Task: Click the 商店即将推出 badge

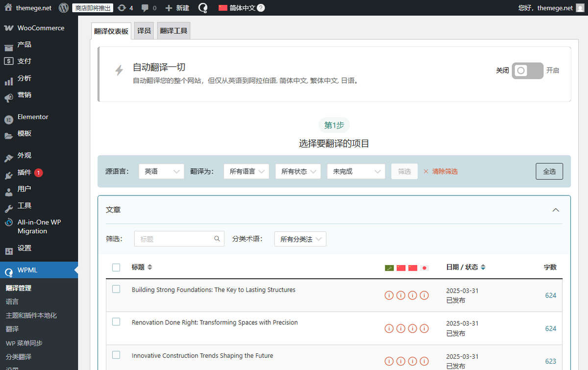Action: point(93,8)
